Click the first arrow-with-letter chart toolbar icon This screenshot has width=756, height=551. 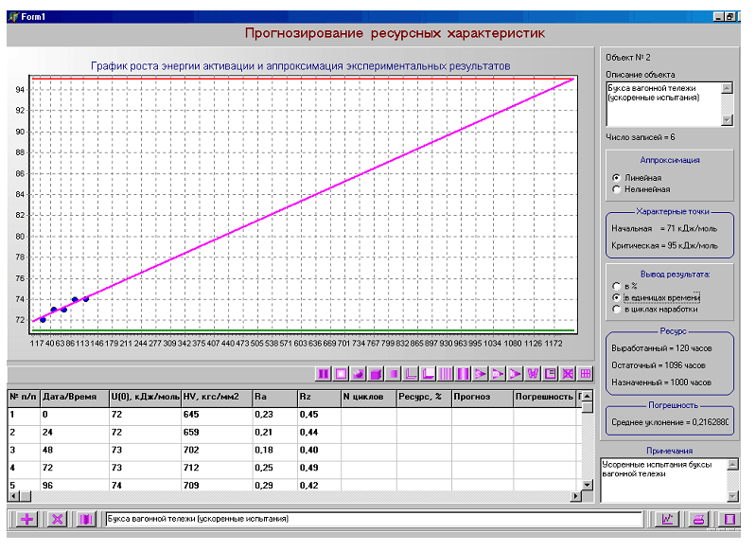[x=481, y=373]
